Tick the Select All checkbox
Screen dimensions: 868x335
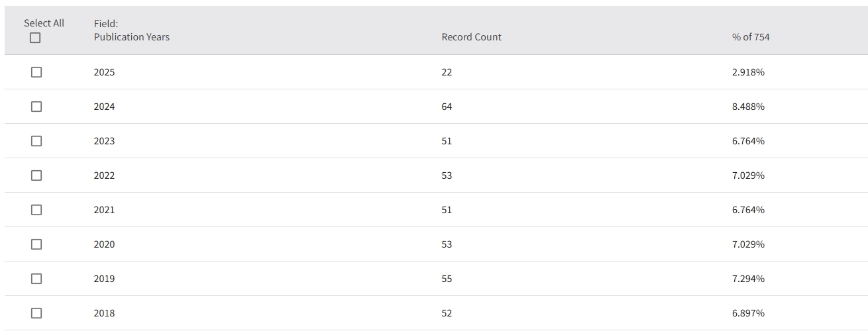35,38
